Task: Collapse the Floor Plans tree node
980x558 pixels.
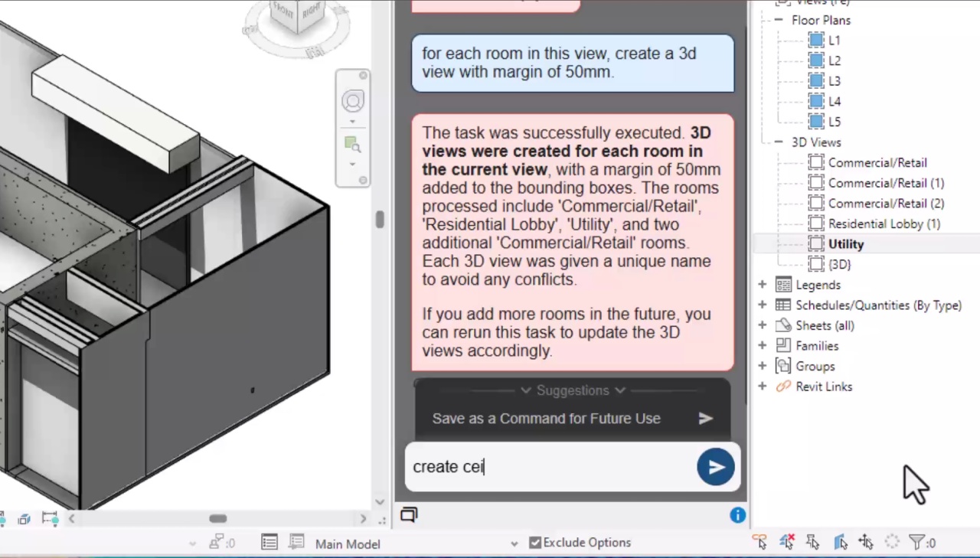Action: coord(778,20)
